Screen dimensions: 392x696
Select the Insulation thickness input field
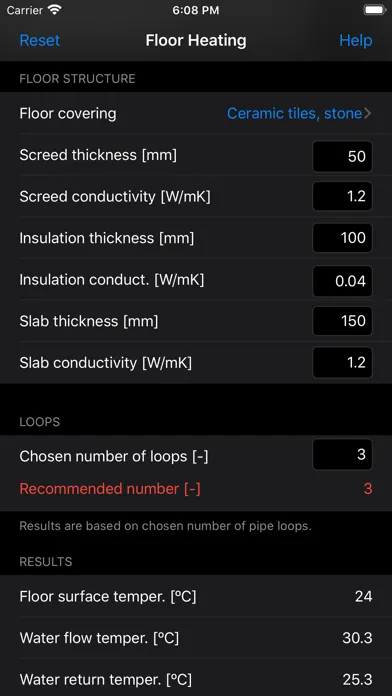(x=342, y=238)
